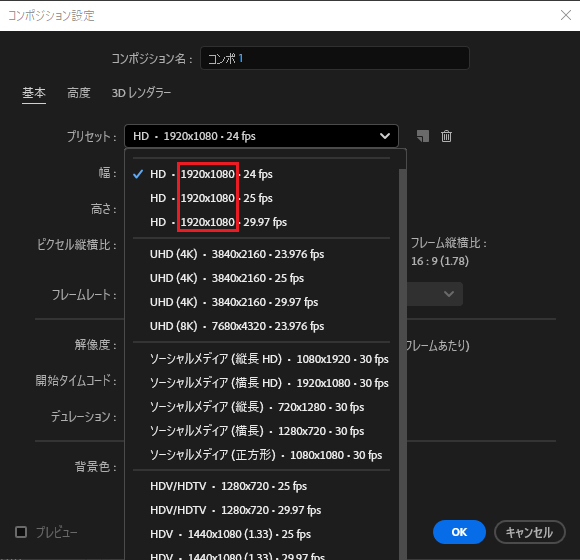Switch to the 高度 tab
580x560 pixels.
click(x=78, y=93)
